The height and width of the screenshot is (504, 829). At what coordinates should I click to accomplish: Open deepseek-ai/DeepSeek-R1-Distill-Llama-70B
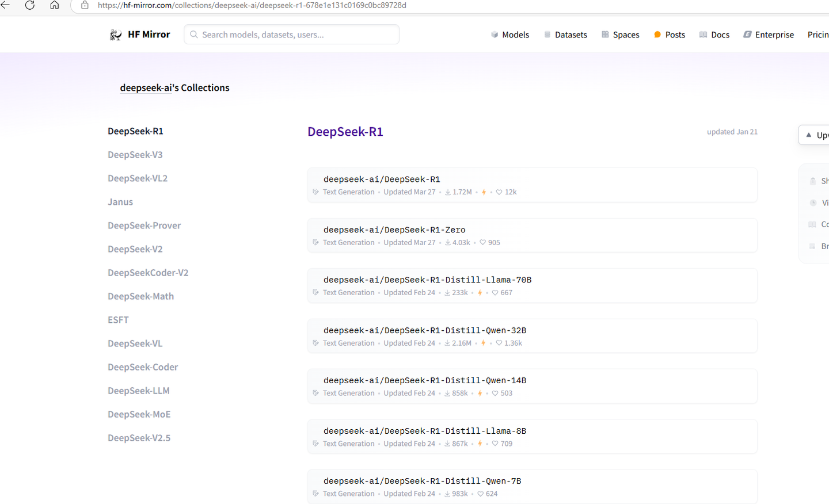coord(427,280)
